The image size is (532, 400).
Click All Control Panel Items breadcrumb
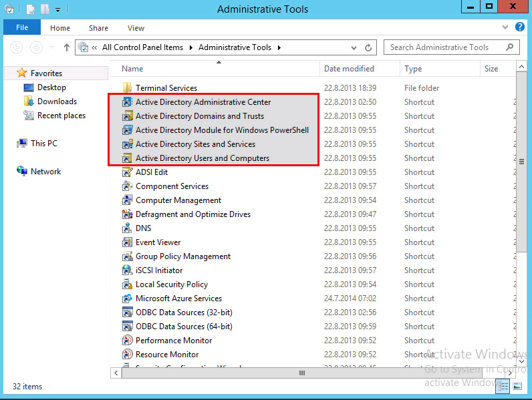[x=142, y=47]
